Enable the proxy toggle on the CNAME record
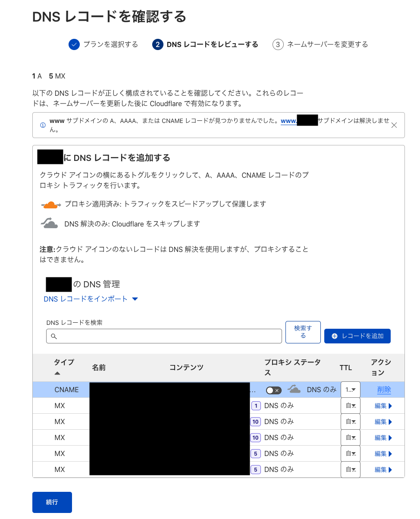Image resolution: width=420 pixels, height=519 pixels. [x=273, y=390]
